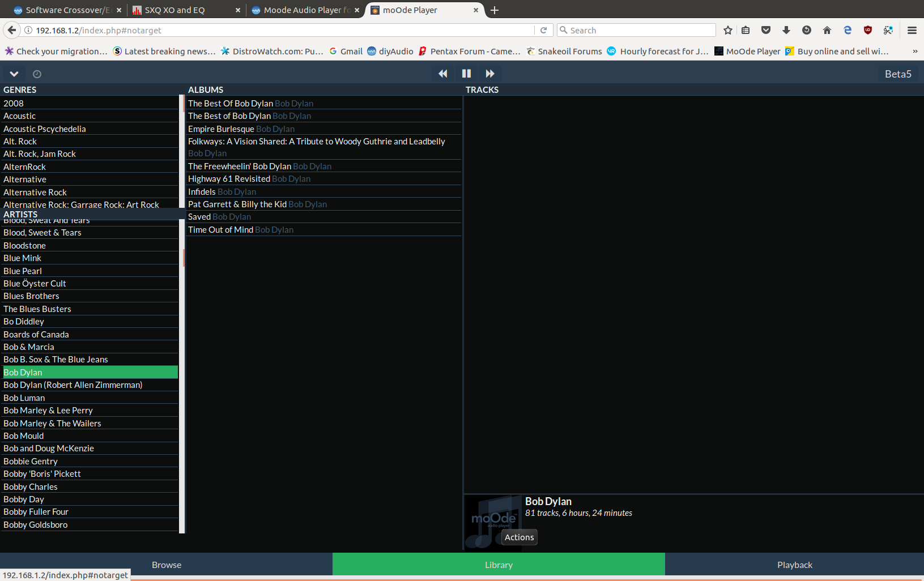
Task: Open album Pat Garrett & Billy the Kid
Action: [x=324, y=204]
